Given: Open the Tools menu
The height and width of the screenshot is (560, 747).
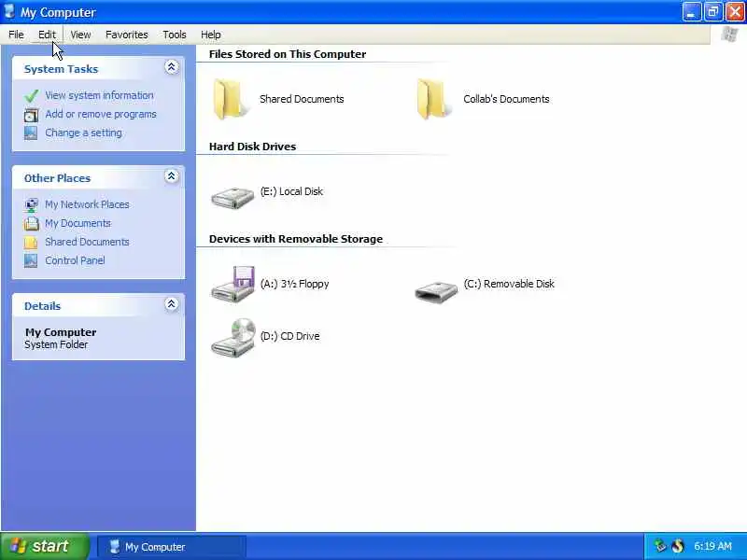Looking at the screenshot, I should (175, 35).
